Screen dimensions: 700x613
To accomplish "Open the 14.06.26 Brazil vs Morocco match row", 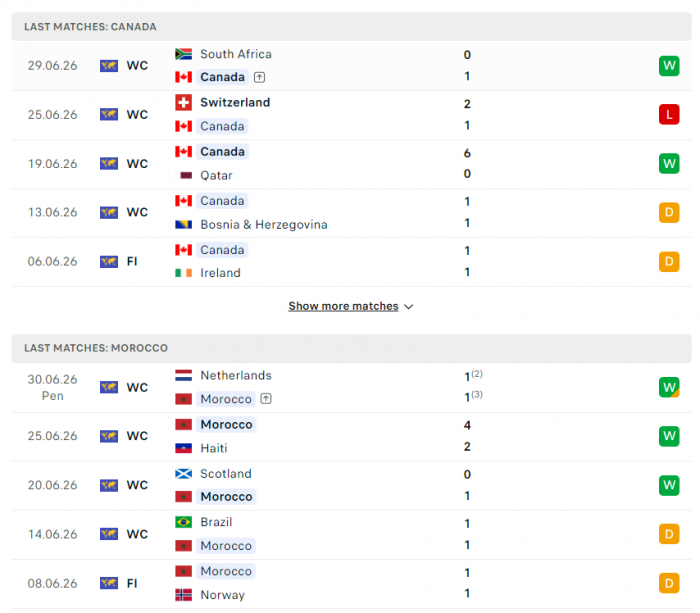I will [x=351, y=534].
